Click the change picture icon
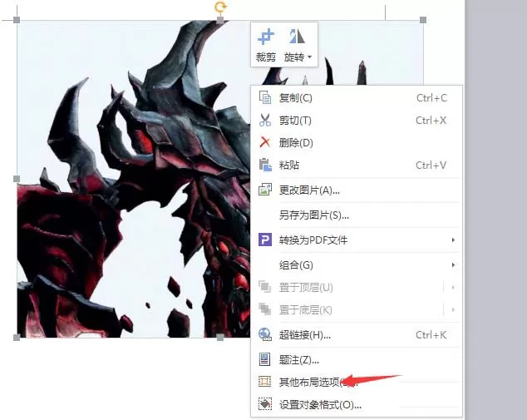This screenshot has width=527, height=420. pos(265,190)
